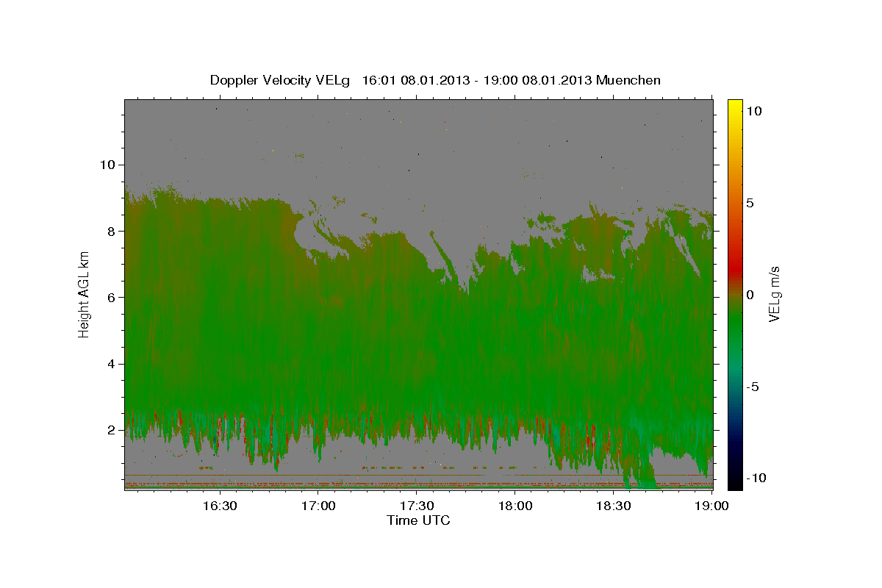Click the colorbar label '0'
Image resolution: width=882 pixels, height=588 pixels.
coord(750,294)
